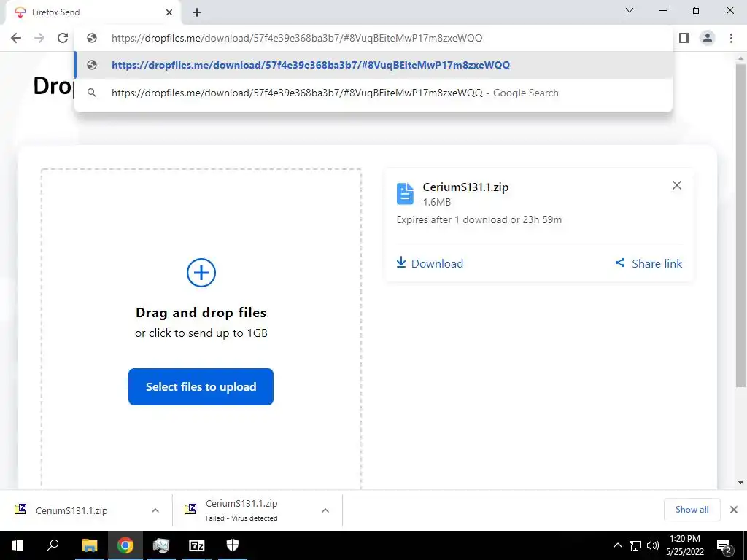The image size is (747, 560).
Task: Close the downloads bar with X
Action: tap(734, 510)
